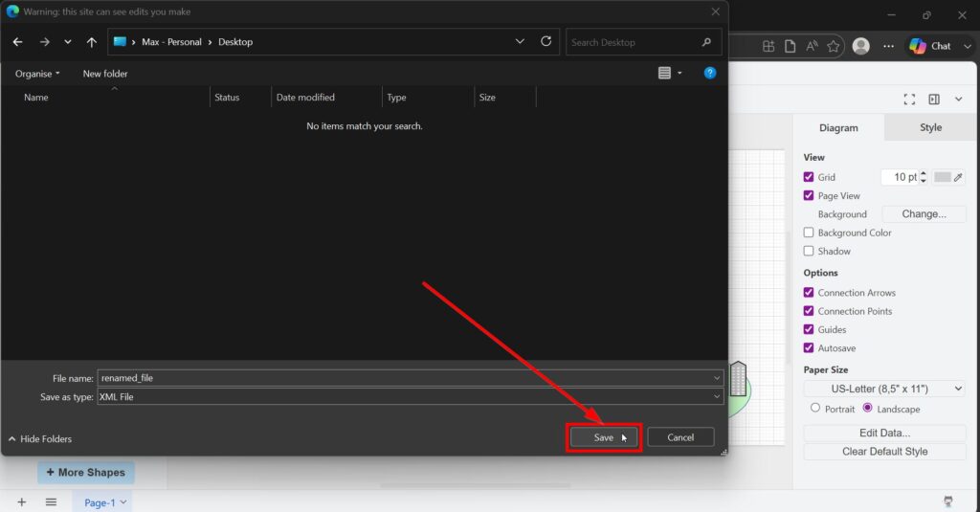Go up one folder level with the up arrow

click(x=92, y=42)
